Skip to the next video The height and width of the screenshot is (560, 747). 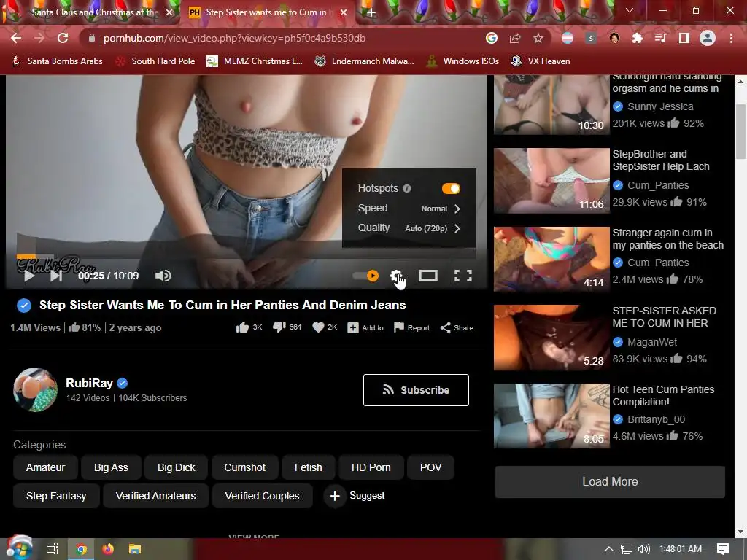coord(56,276)
